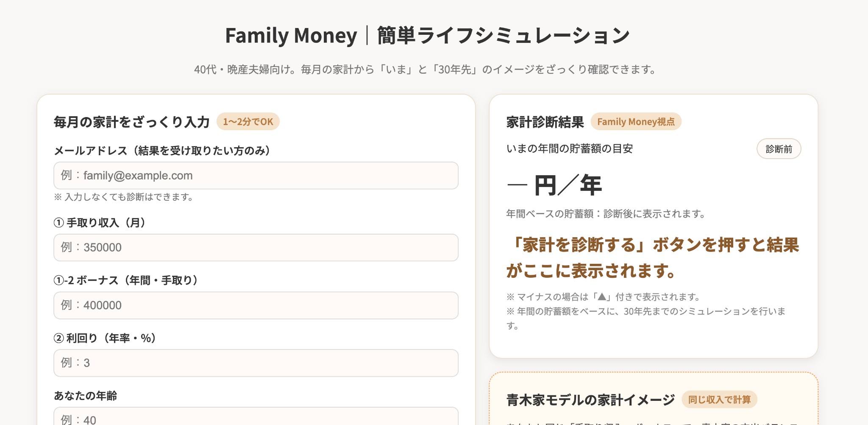Click the あなたの年齢 label
868x425 pixels.
(x=85, y=396)
